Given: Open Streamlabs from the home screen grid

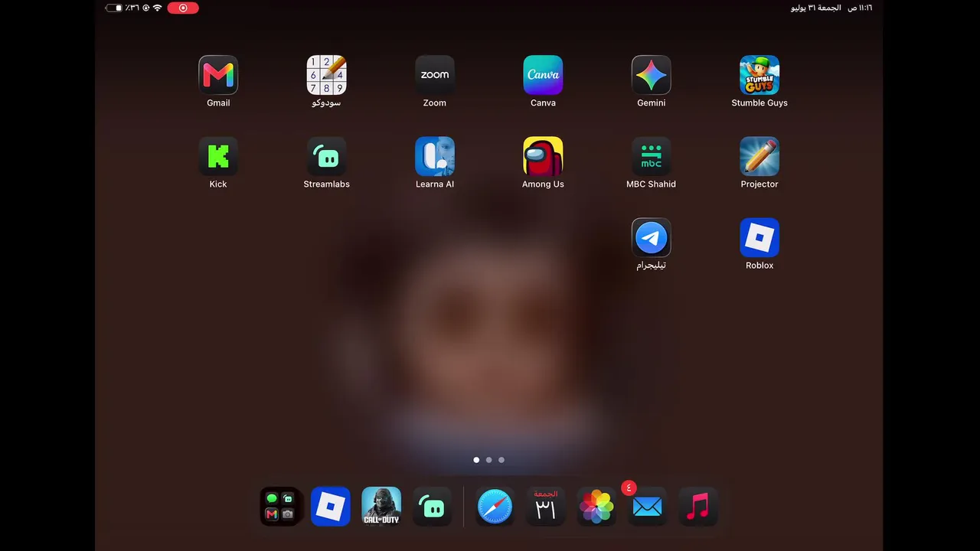Looking at the screenshot, I should [327, 156].
